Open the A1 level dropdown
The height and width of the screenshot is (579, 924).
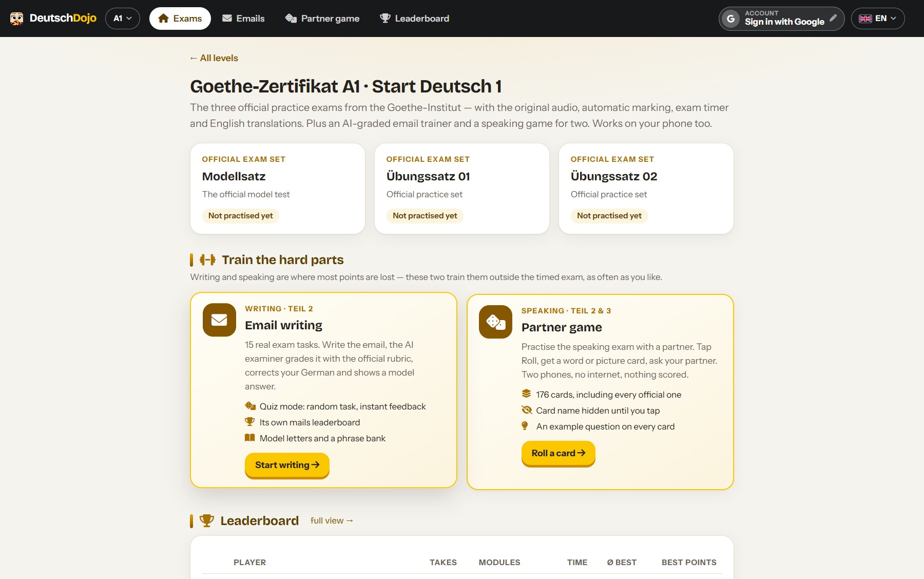tap(123, 18)
